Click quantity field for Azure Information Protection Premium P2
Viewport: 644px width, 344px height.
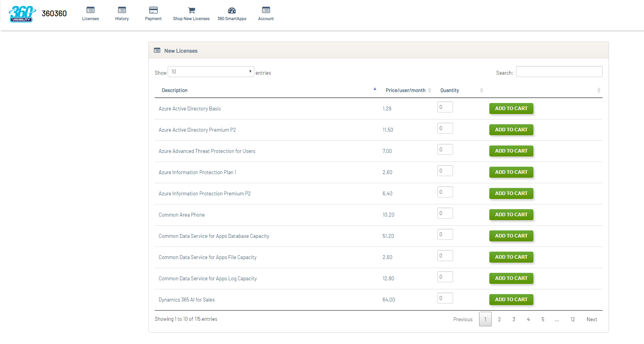tap(445, 192)
